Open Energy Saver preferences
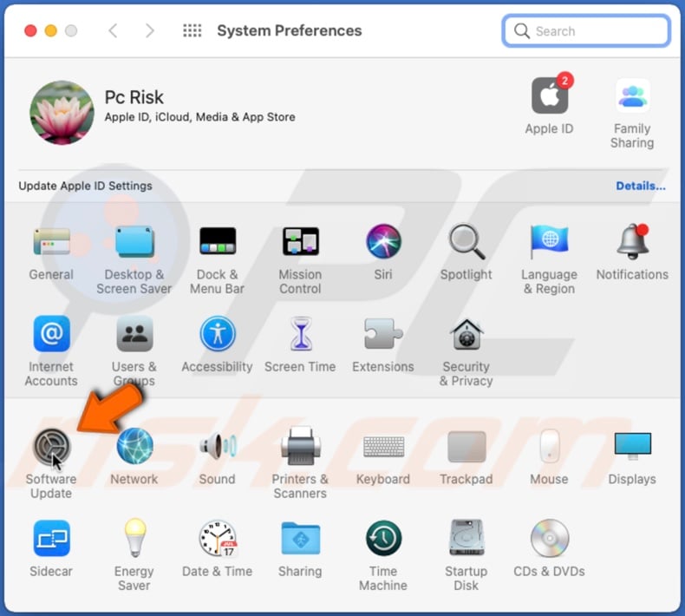Viewport: 685px width, 616px height. click(x=134, y=538)
